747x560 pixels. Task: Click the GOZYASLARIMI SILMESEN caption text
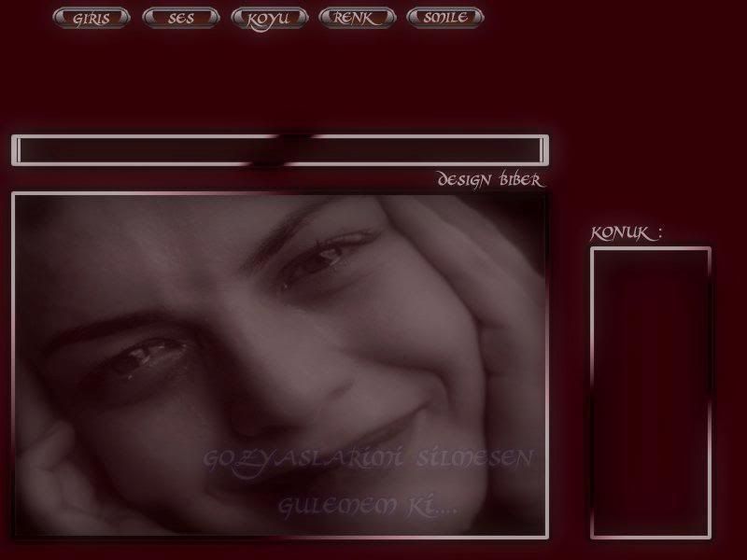369,459
